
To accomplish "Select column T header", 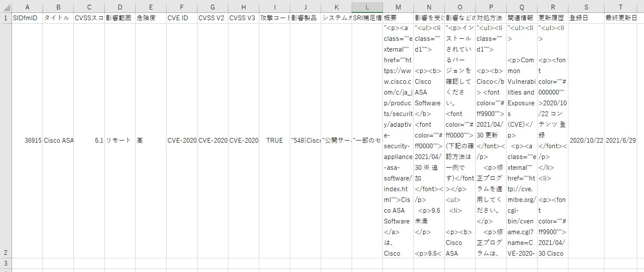I will [621, 7].
